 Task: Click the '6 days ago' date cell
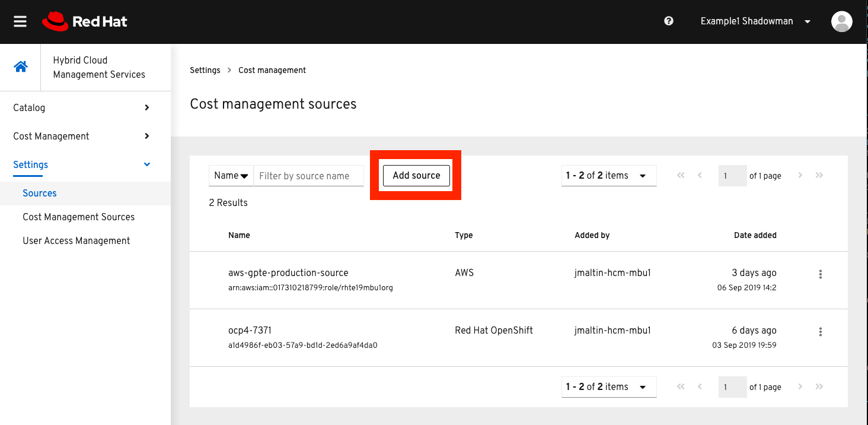point(754,331)
